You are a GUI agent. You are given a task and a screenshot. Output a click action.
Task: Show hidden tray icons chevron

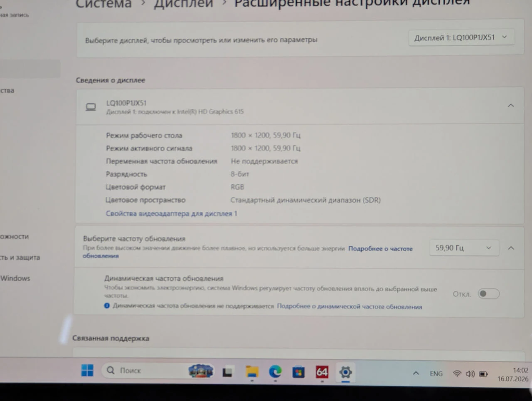click(416, 373)
